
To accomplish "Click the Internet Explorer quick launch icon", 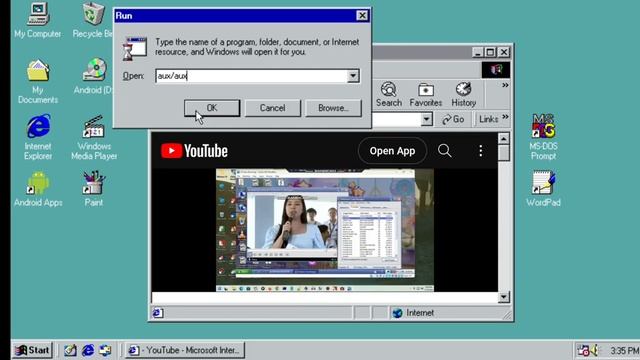I will tap(88, 350).
